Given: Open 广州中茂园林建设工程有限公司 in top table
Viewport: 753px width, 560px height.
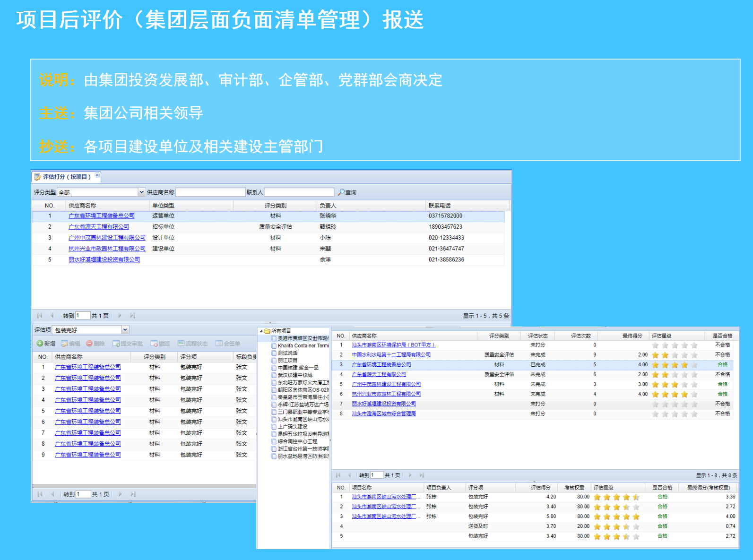Looking at the screenshot, I should [x=107, y=238].
